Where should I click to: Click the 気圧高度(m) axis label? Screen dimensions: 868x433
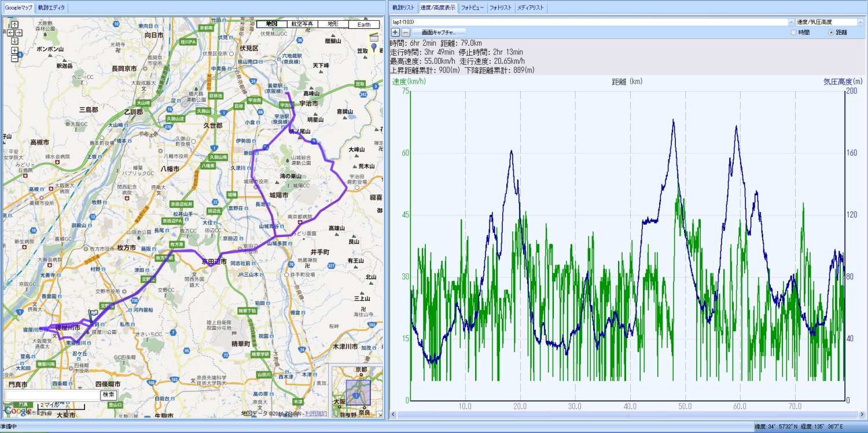click(843, 82)
